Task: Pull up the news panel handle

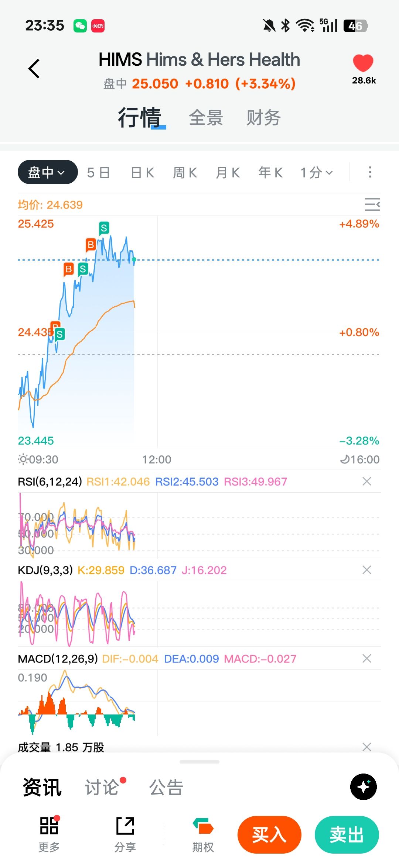Action: pyautogui.click(x=199, y=762)
